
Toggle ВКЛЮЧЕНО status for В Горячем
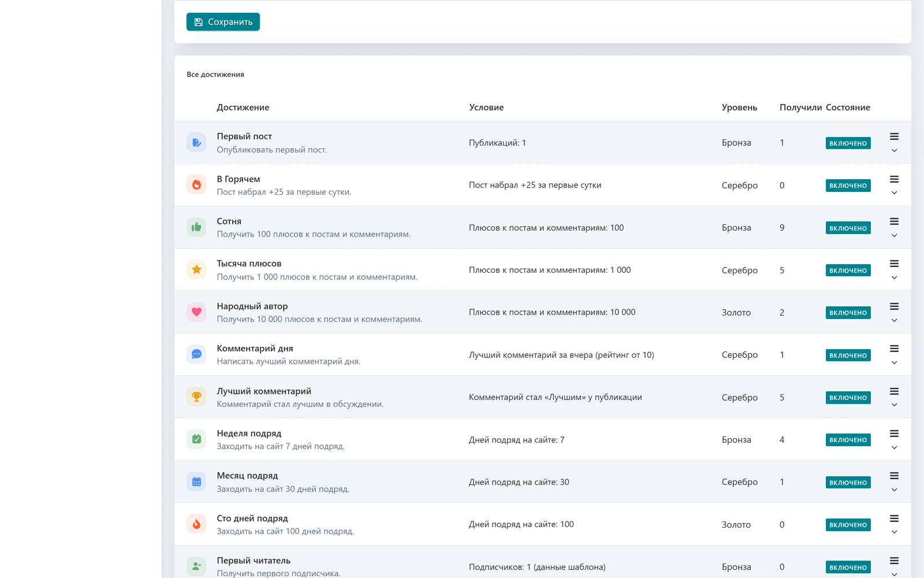(x=848, y=186)
